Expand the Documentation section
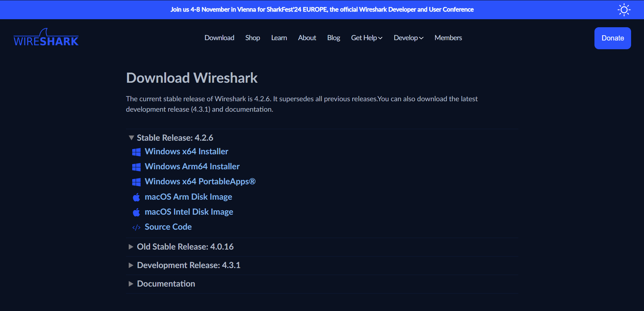The width and height of the screenshot is (644, 311). (x=131, y=284)
